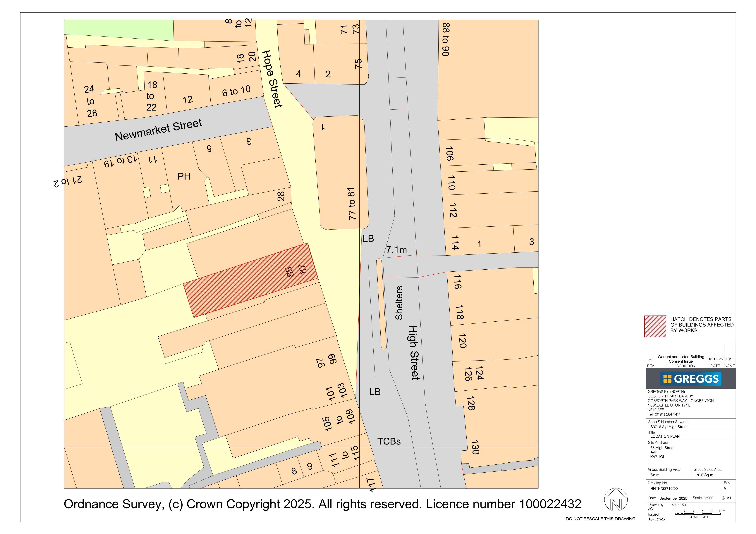Click the '7.1m' spot height label
The width and height of the screenshot is (756, 534).
pyautogui.click(x=396, y=249)
